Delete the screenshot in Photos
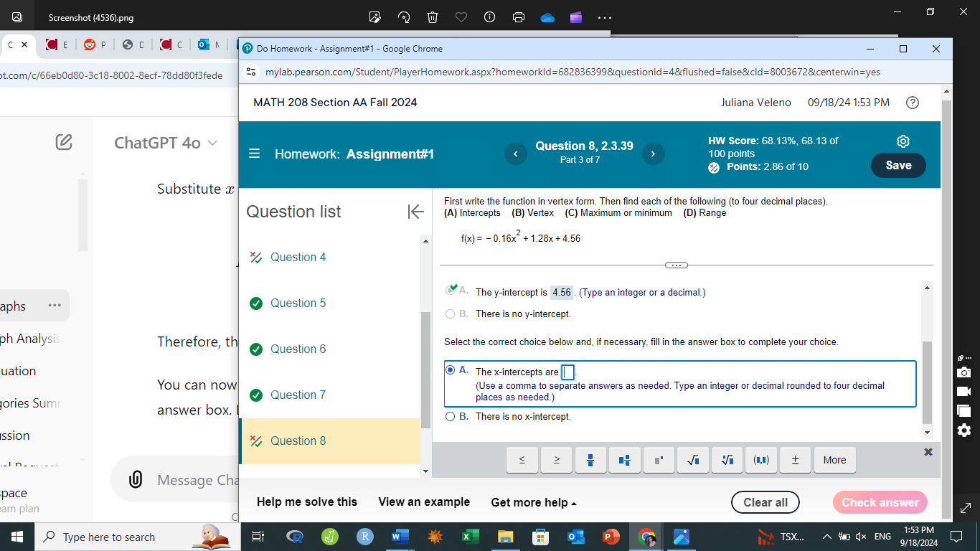The image size is (980, 551). click(433, 18)
